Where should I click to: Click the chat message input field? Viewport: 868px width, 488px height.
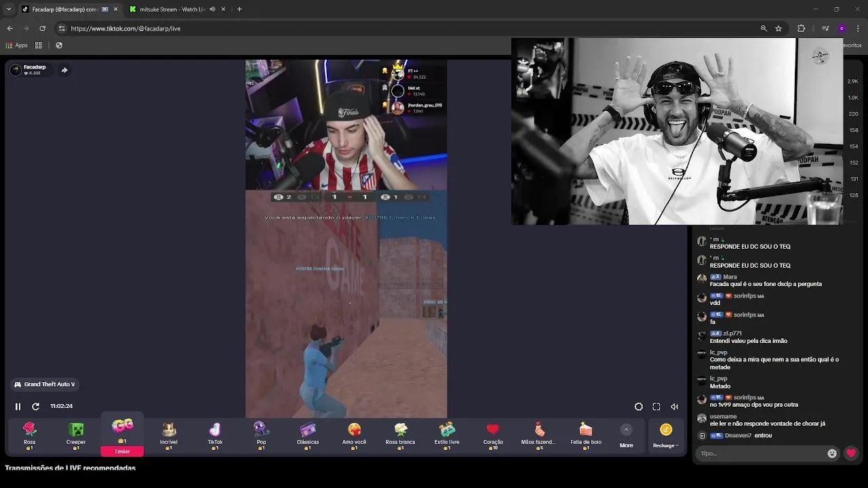click(x=762, y=453)
